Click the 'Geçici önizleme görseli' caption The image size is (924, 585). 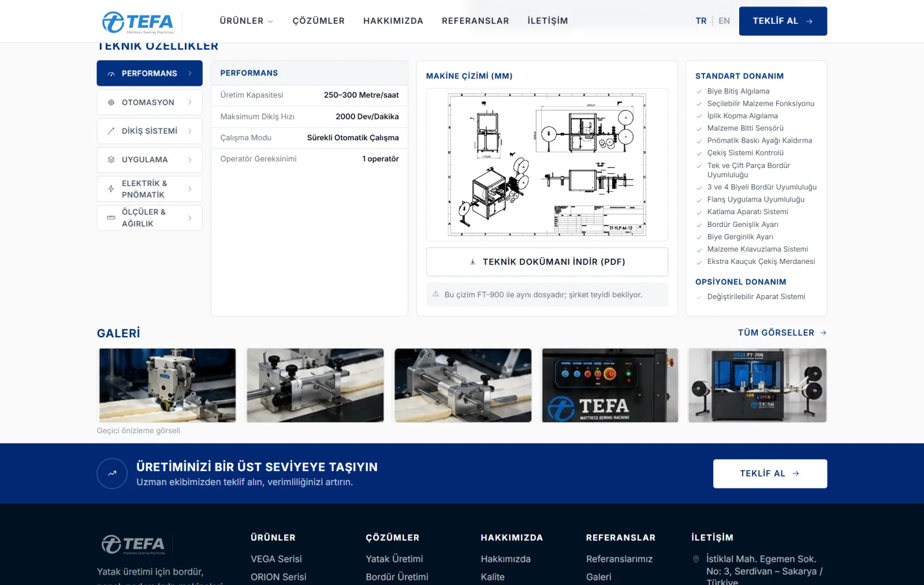click(x=139, y=431)
